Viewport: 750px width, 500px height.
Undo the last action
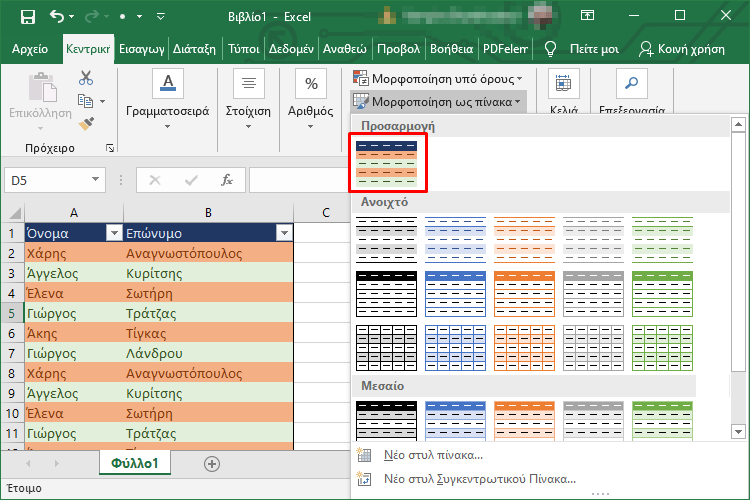(57, 16)
